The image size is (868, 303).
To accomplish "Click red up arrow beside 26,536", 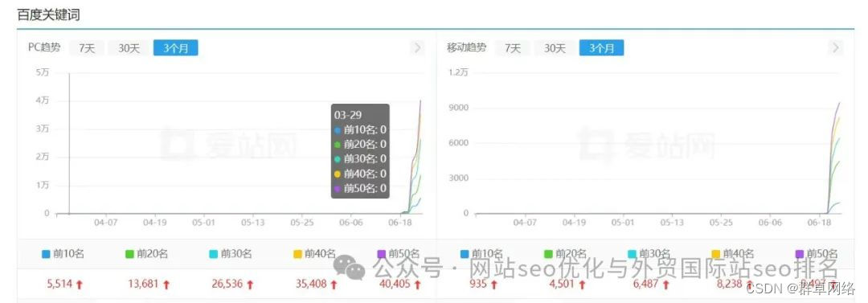I will pos(250,285).
